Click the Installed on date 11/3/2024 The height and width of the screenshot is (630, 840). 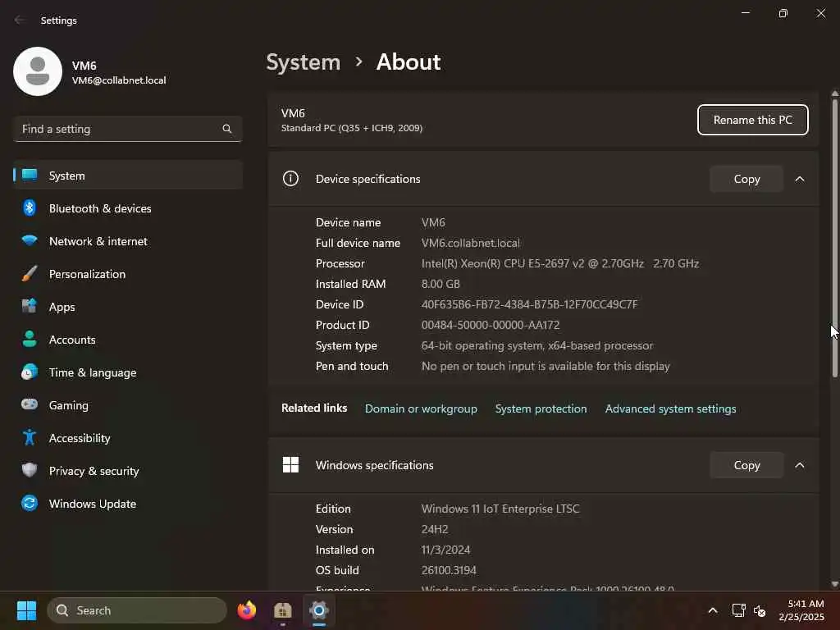click(445, 550)
